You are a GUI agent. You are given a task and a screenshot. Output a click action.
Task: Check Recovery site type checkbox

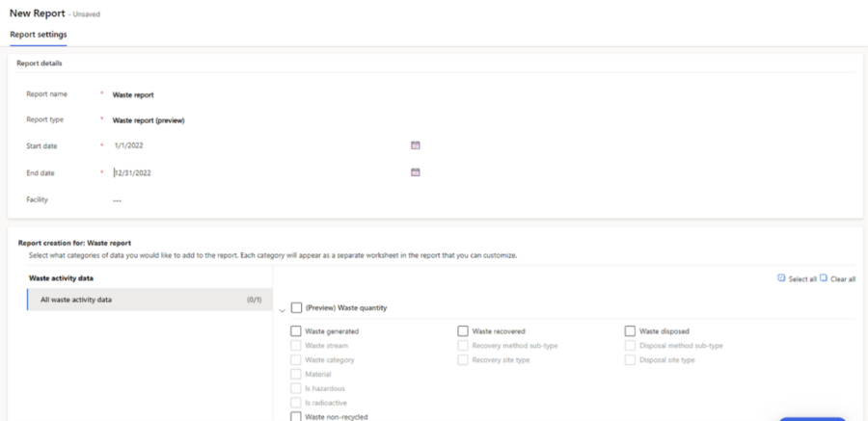coord(463,359)
